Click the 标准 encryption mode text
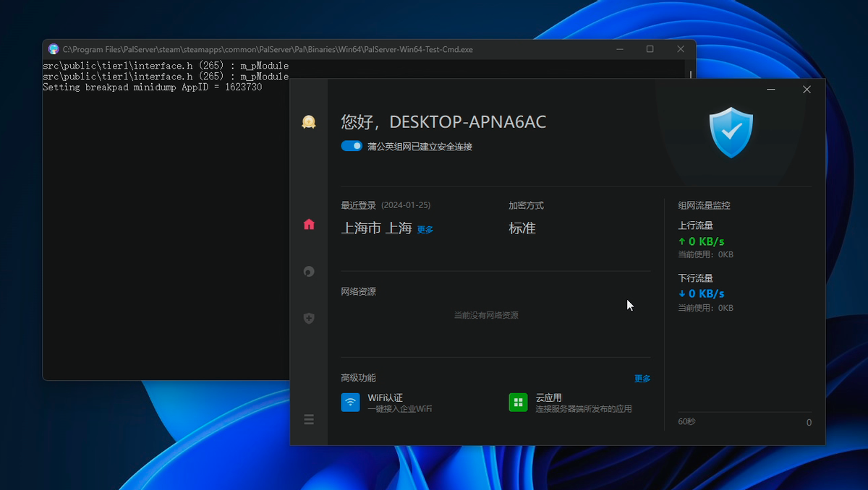 tap(522, 228)
